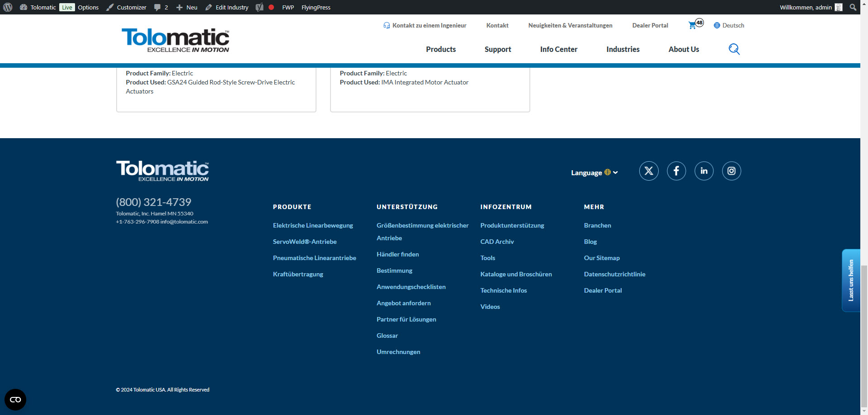Click the blue search magnifier icon
This screenshot has height=415, width=868.
(x=734, y=49)
